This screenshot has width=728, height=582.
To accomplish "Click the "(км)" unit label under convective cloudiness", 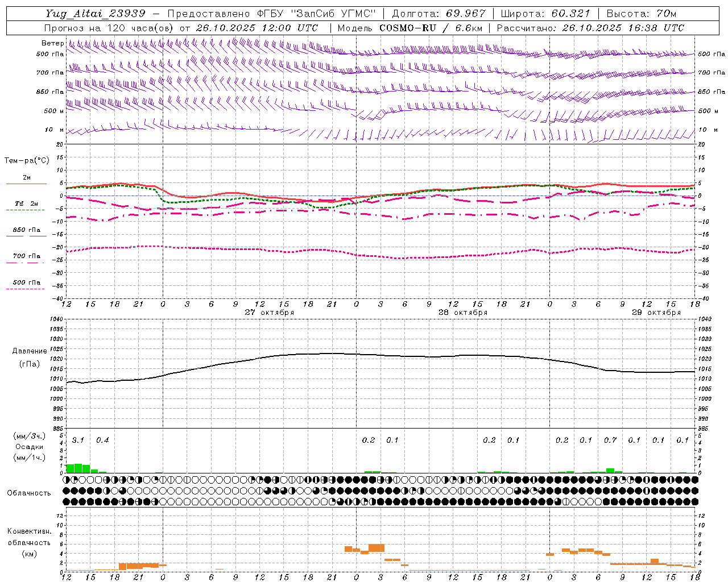I will click(29, 554).
